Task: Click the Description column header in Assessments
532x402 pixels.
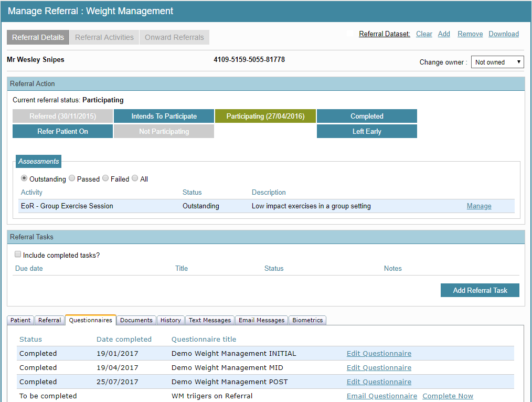Action: [x=269, y=193]
